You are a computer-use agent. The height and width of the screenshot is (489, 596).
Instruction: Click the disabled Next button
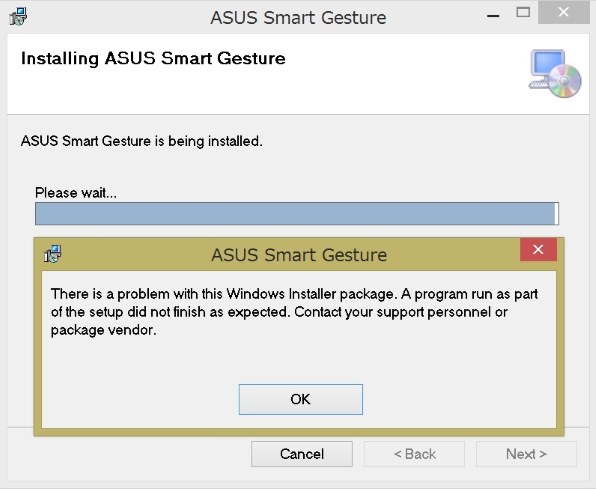(x=526, y=454)
